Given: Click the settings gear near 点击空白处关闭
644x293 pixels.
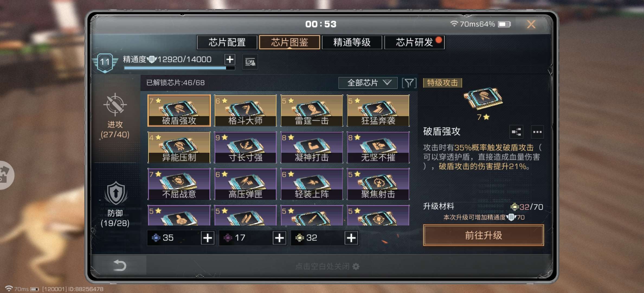Looking at the screenshot, I should tap(356, 266).
